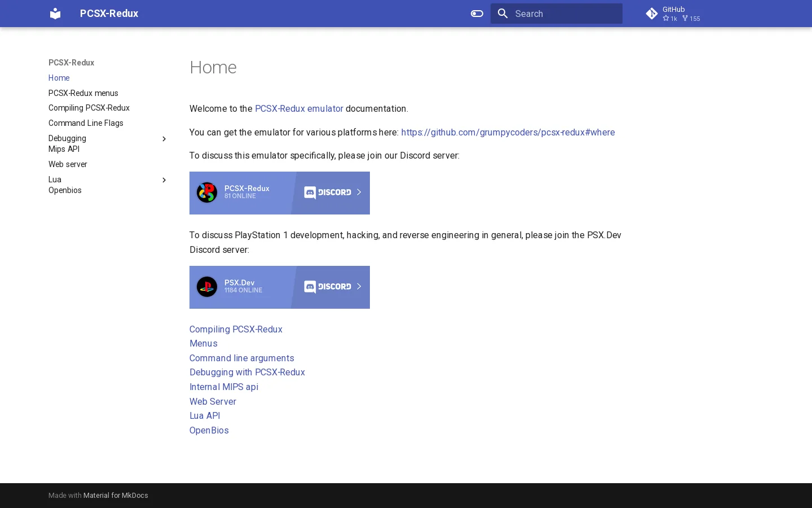Click the MkDocs book logo icon
This screenshot has height=508, width=812.
(x=55, y=14)
